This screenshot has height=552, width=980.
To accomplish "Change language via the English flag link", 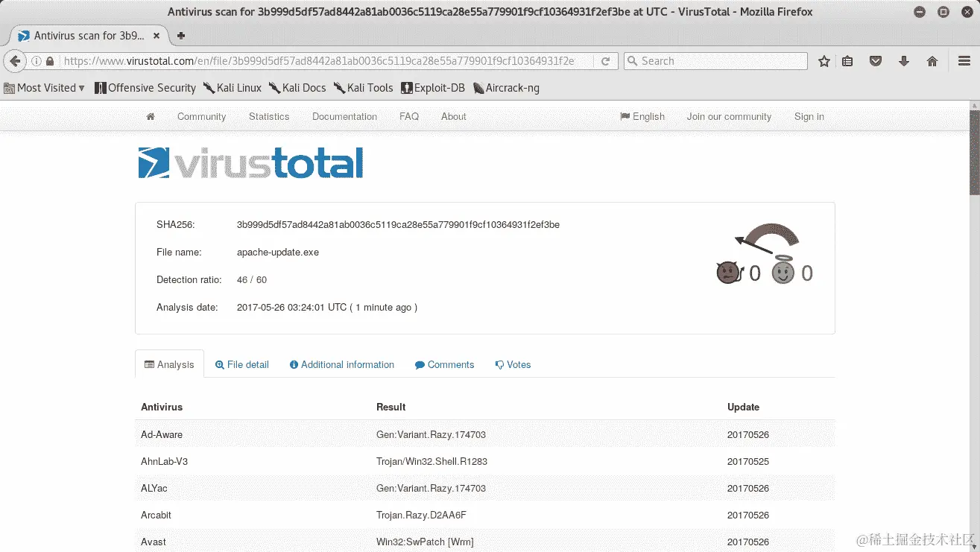I will point(642,117).
